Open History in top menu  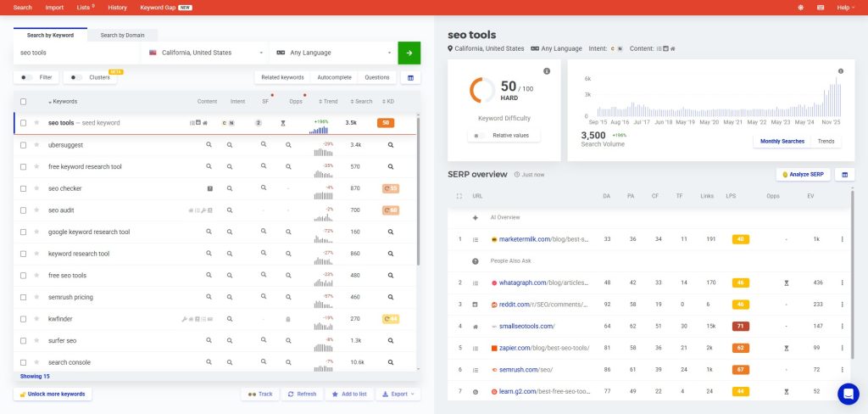tap(117, 7)
